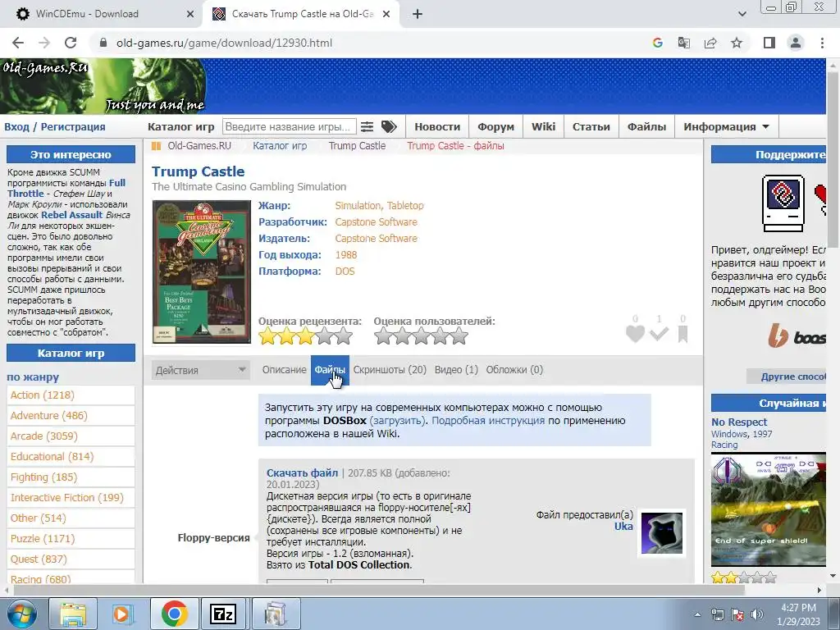Viewport: 840px width, 630px height.
Task: Open the Статьи menu item
Action: 591,127
